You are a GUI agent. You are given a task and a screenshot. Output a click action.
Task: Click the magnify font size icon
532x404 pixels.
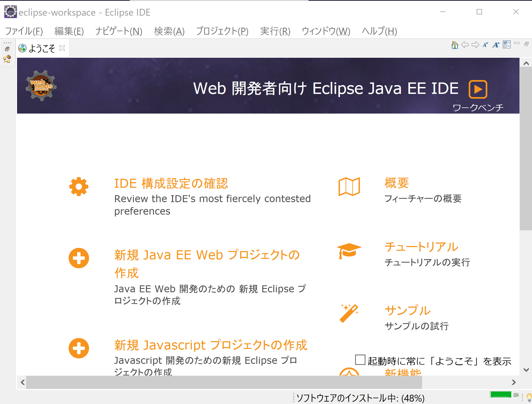(496, 45)
